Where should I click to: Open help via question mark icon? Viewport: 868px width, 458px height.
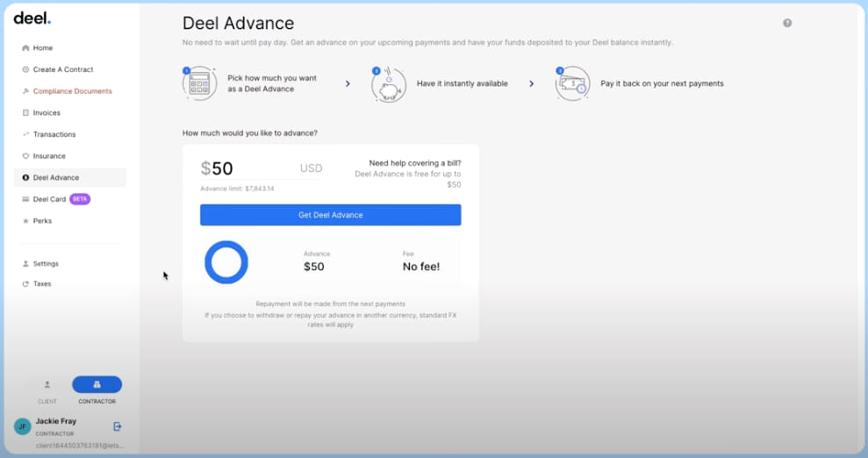click(787, 23)
